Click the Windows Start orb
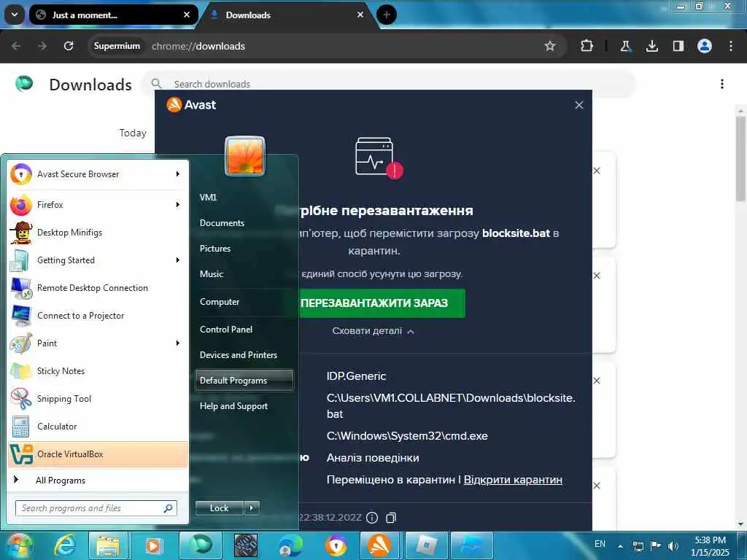Image resolution: width=747 pixels, height=560 pixels. [x=18, y=545]
